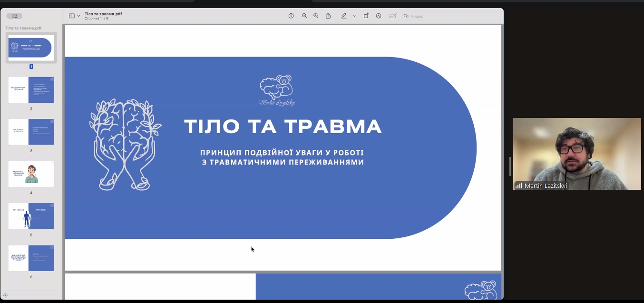This screenshot has width=644, height=303.
Task: Zoom out the PDF page
Action: pos(304,16)
